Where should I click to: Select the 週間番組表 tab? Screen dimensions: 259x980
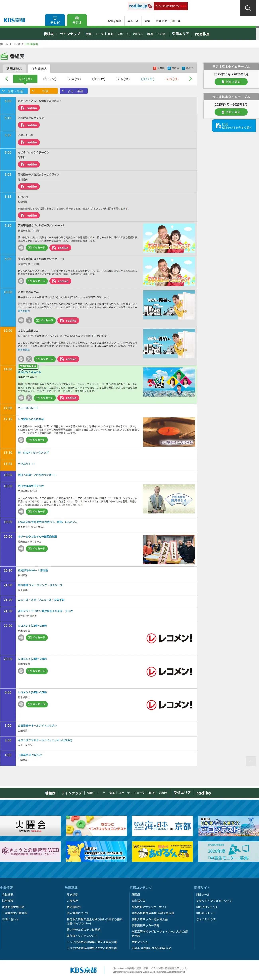point(15,69)
